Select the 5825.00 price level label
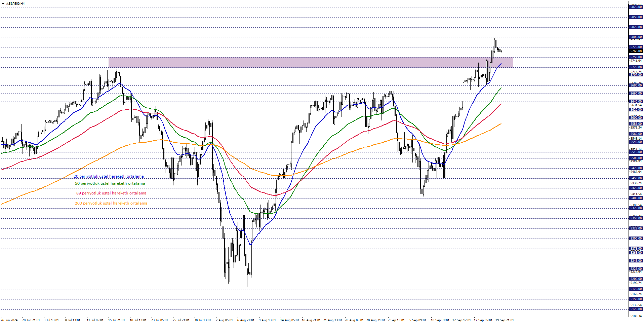Viewport: 644px width, 324px height. 636,27
